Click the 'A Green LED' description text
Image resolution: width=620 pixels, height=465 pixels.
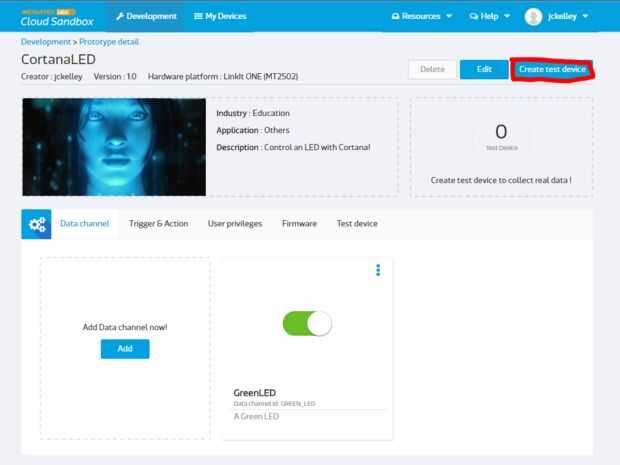pyautogui.click(x=256, y=416)
